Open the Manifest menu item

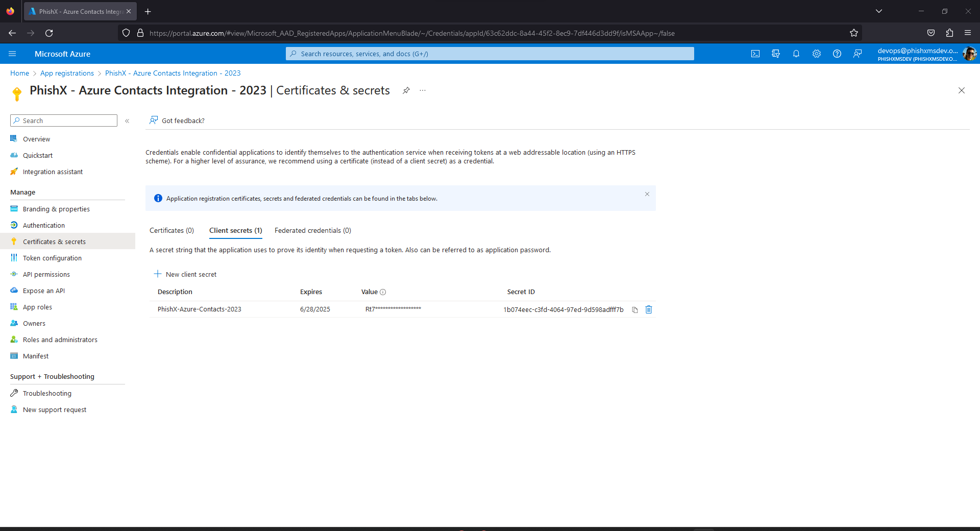36,356
